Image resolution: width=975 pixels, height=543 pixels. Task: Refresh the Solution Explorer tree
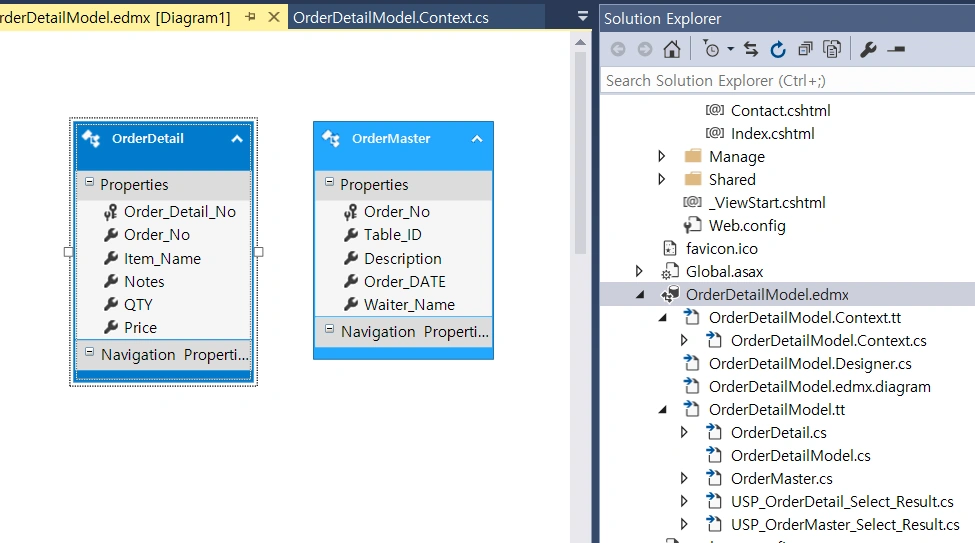[778, 49]
